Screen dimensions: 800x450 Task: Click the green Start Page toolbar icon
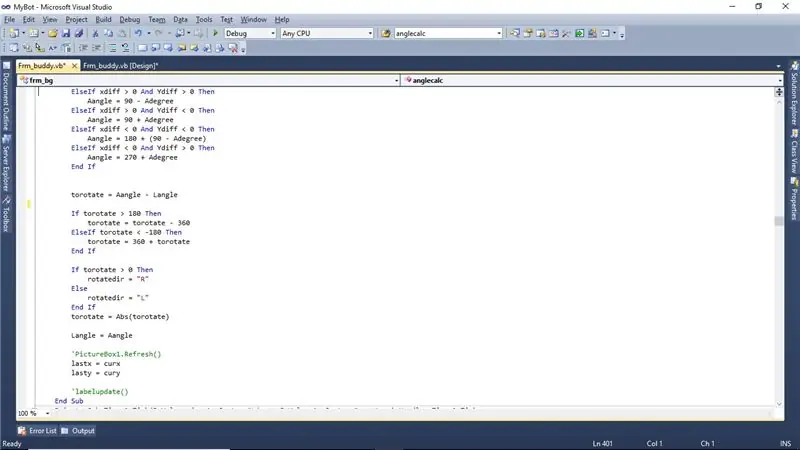580,33
